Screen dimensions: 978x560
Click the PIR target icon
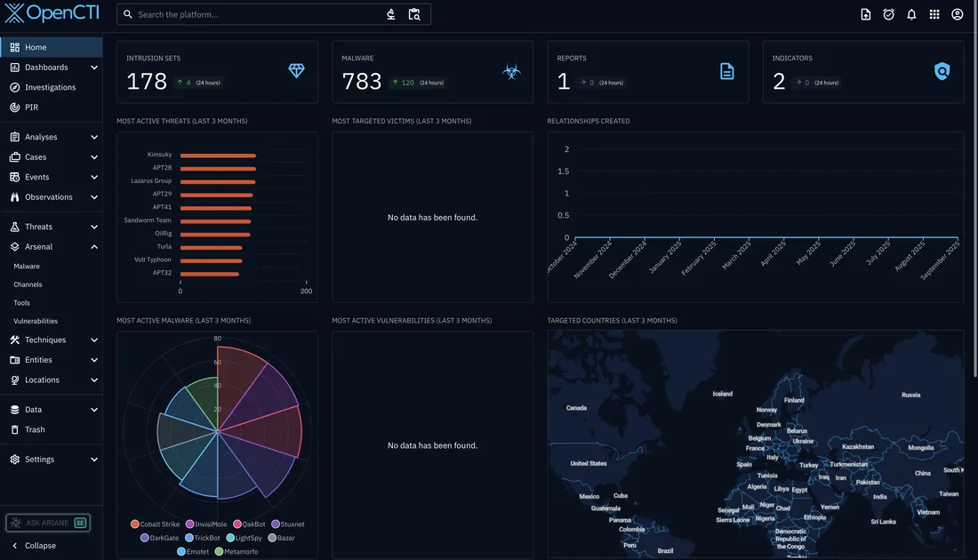point(15,108)
